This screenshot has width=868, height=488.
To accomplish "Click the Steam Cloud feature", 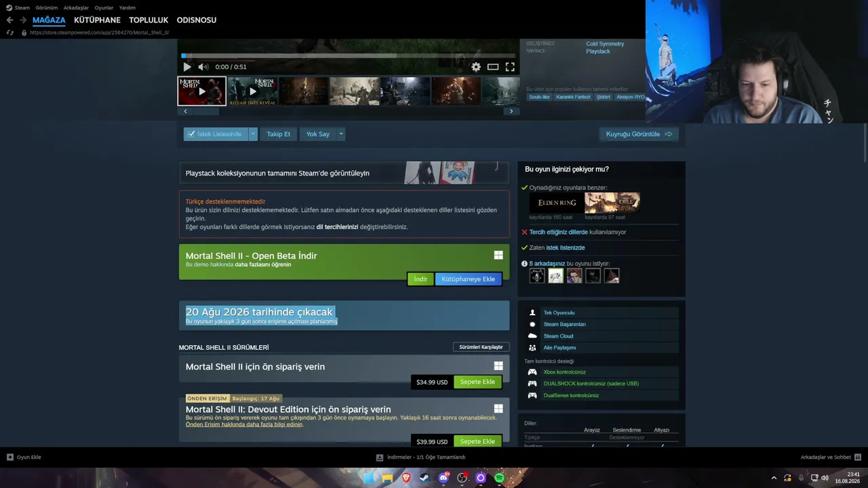I will point(602,336).
